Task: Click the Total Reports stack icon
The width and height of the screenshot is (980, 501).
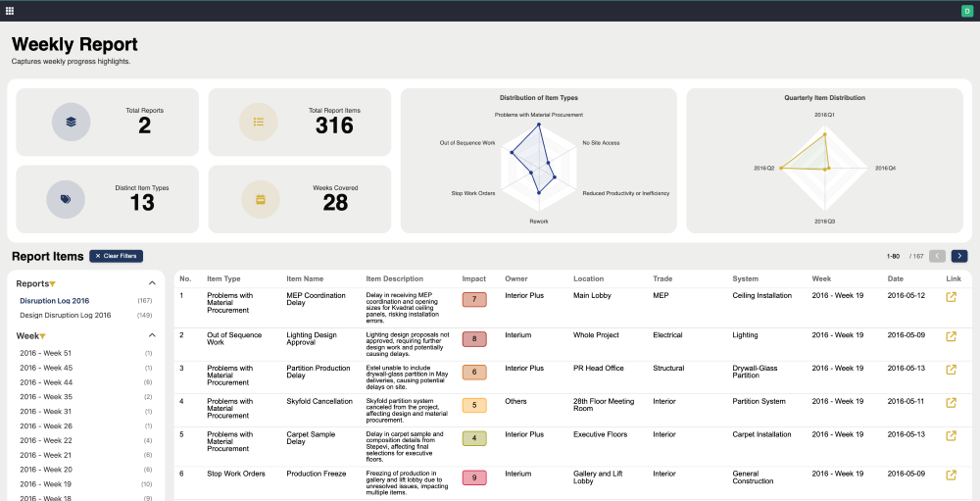Action: point(71,122)
